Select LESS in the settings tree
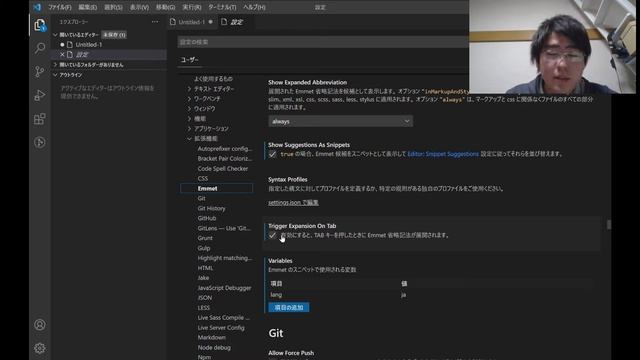640x360 pixels. pyautogui.click(x=203, y=308)
